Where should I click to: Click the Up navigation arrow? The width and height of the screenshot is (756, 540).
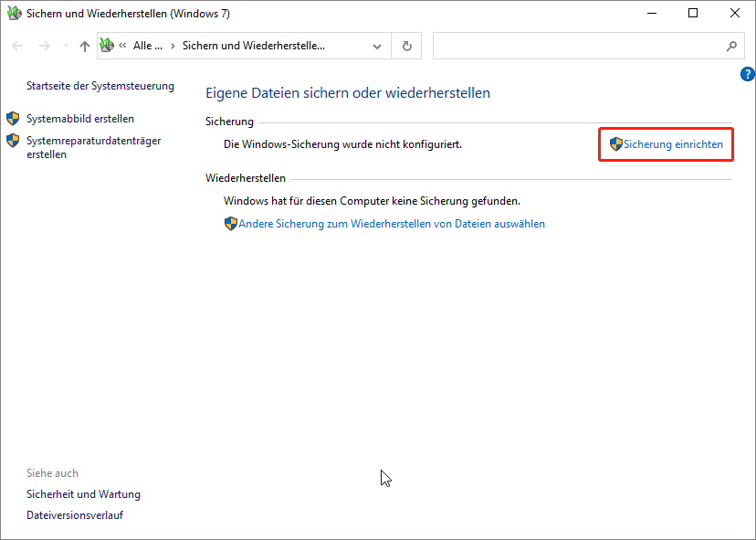point(84,45)
